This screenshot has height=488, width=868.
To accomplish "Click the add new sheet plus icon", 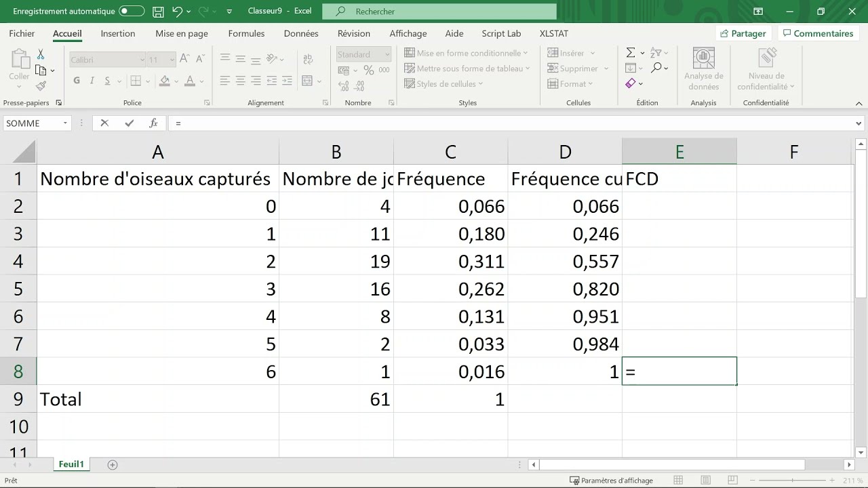I will 113,464.
